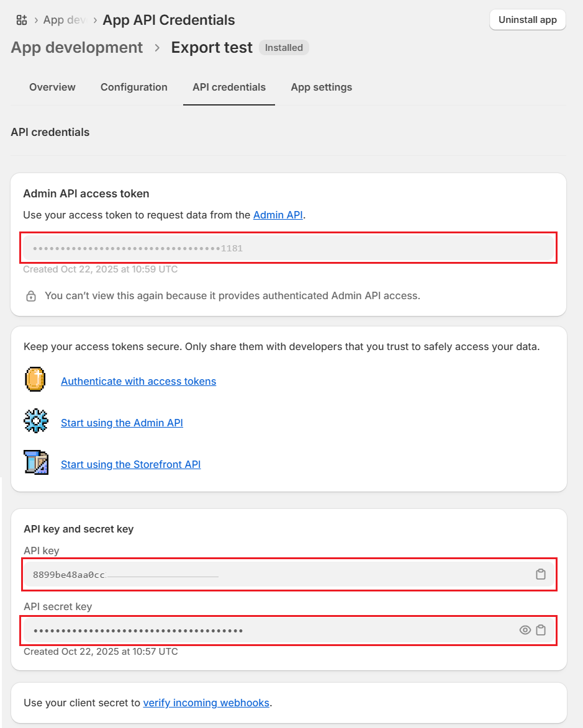Click the Admin API access token field
The image size is (583, 728).
pyautogui.click(x=289, y=248)
